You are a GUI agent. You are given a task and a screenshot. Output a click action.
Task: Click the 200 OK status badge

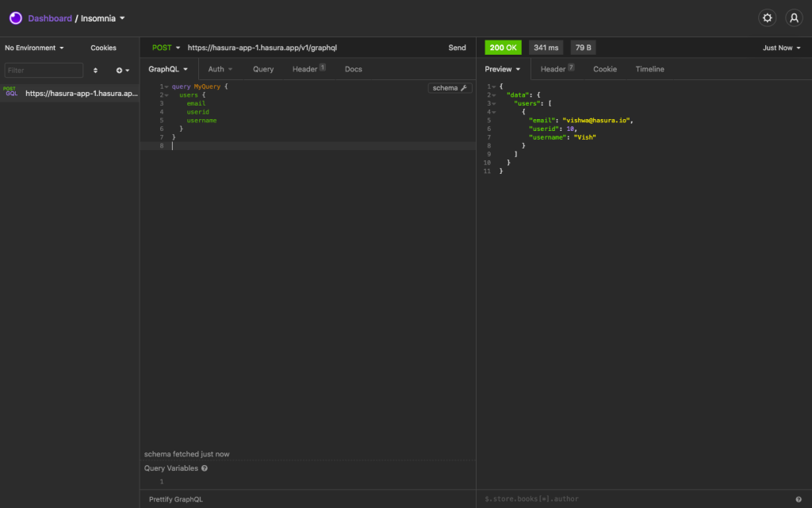click(503, 48)
